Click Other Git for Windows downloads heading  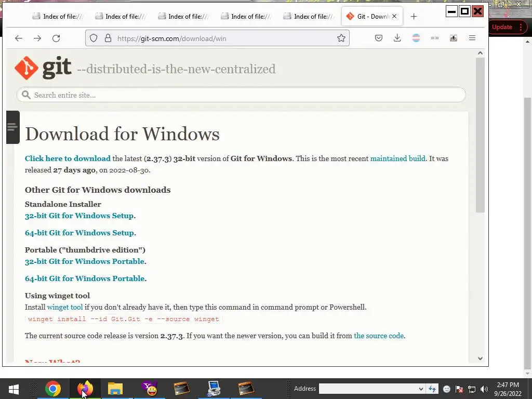[98, 190]
